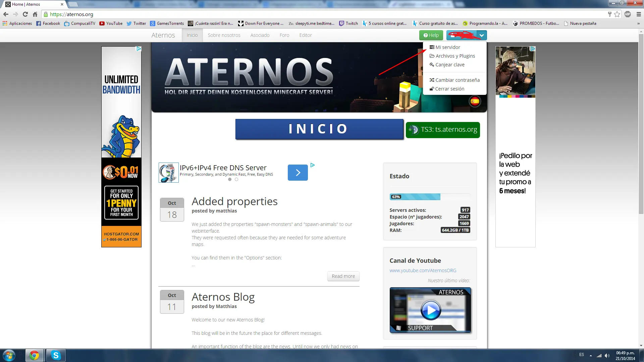Click the AdChoices icon on DNS ad
The width and height of the screenshot is (644, 362).
[x=312, y=165]
